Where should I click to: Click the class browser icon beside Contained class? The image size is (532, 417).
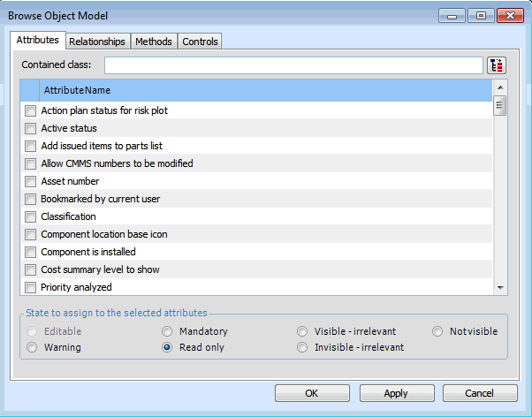click(497, 65)
